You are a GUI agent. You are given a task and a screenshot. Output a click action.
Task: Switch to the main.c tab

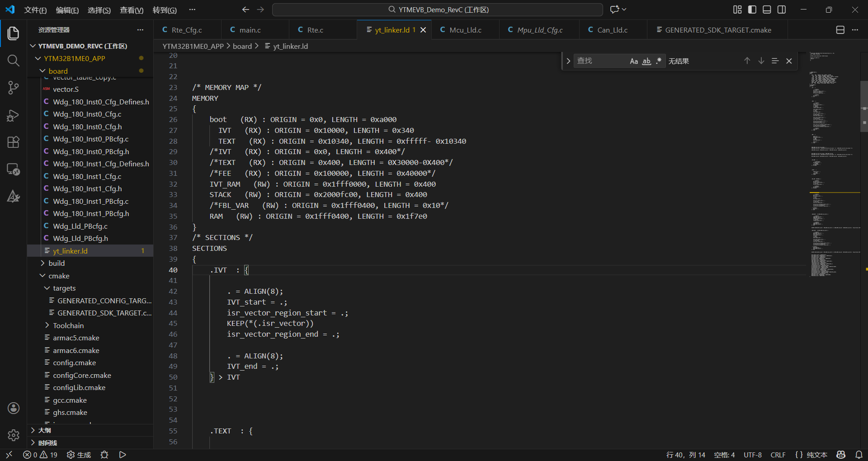[x=250, y=30]
